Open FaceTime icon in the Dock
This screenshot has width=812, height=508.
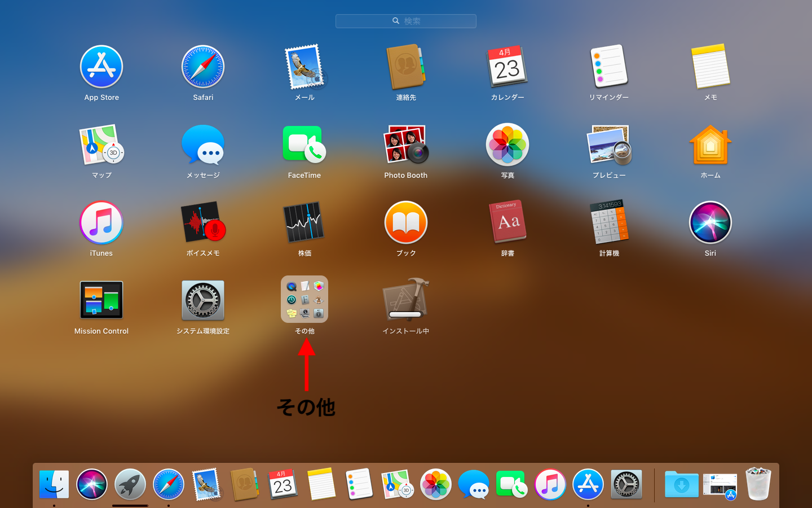click(512, 484)
